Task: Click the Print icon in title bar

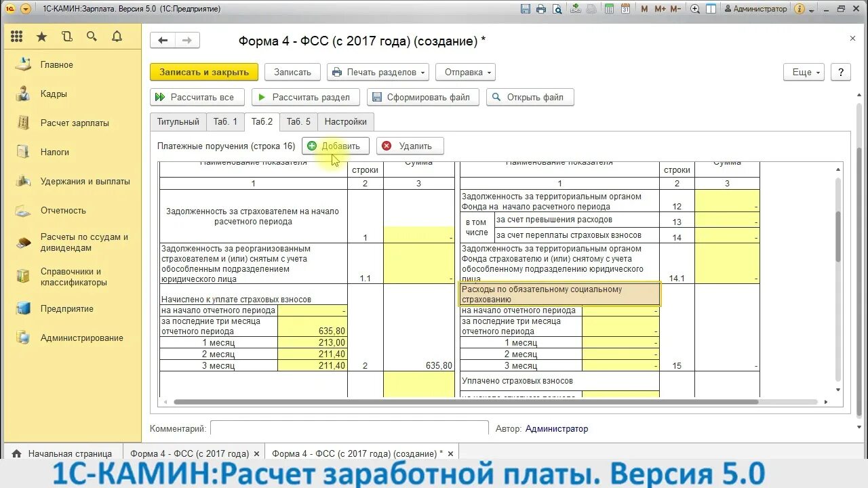Action: point(541,9)
